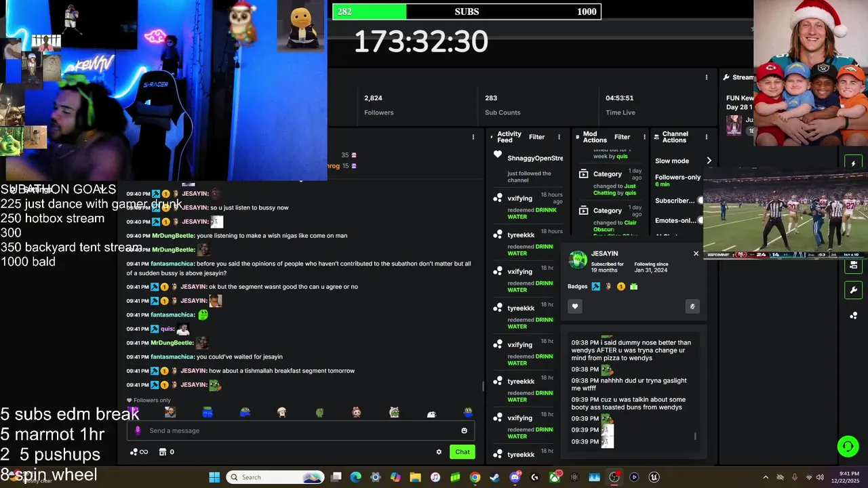The height and width of the screenshot is (488, 868).
Task: Open Activity Feed Filter
Action: [536, 137]
